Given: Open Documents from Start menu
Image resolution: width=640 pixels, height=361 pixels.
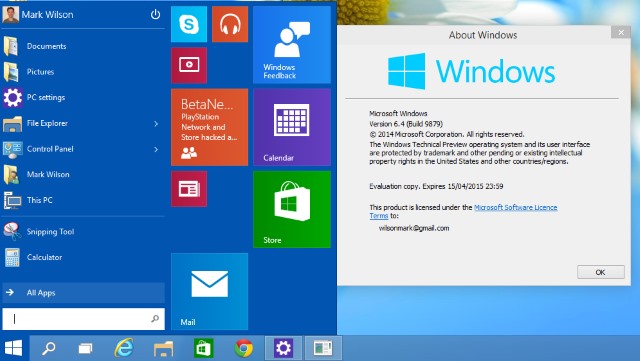Looking at the screenshot, I should (83, 46).
